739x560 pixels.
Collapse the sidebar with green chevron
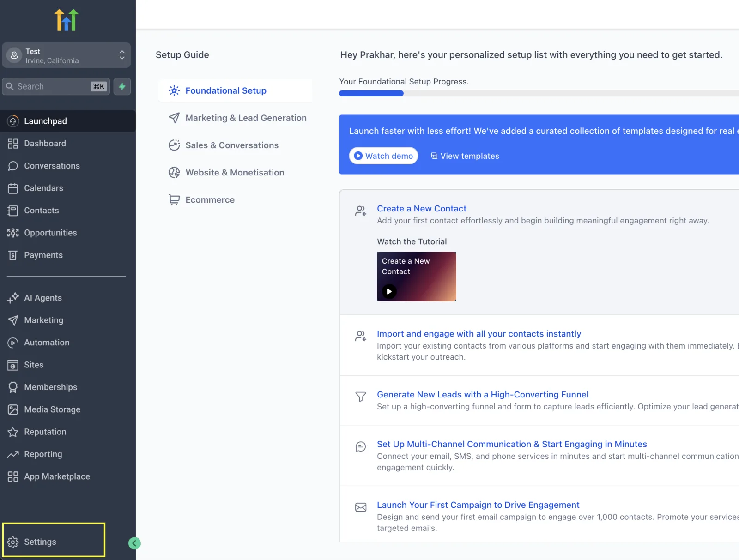click(x=134, y=543)
